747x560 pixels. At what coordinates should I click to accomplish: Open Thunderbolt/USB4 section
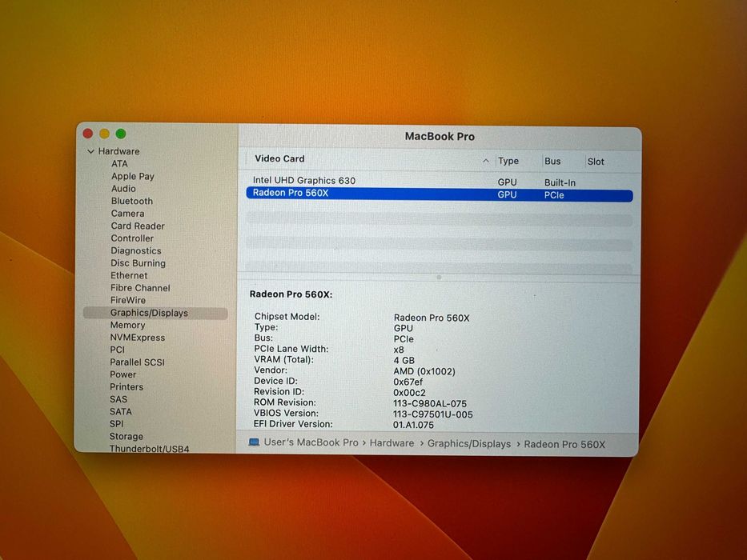(149, 449)
